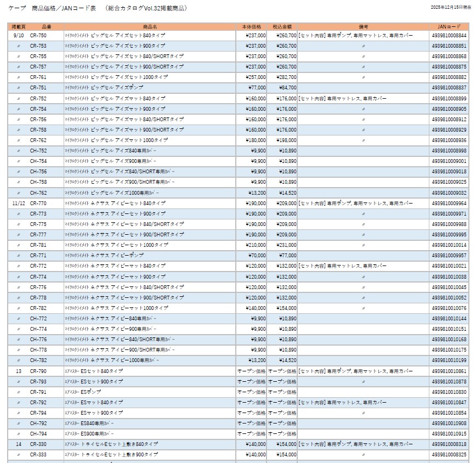Click the JANコード column header
The width and height of the screenshot is (476, 463).
[445, 25]
